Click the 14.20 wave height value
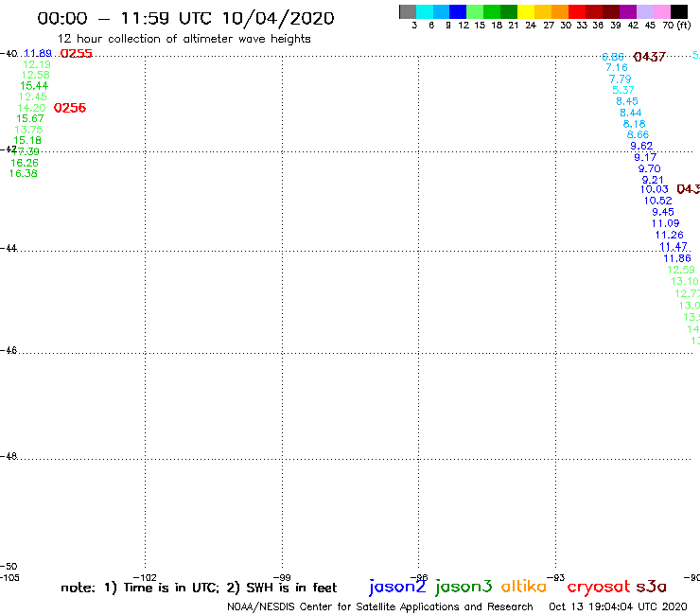 (x=31, y=108)
